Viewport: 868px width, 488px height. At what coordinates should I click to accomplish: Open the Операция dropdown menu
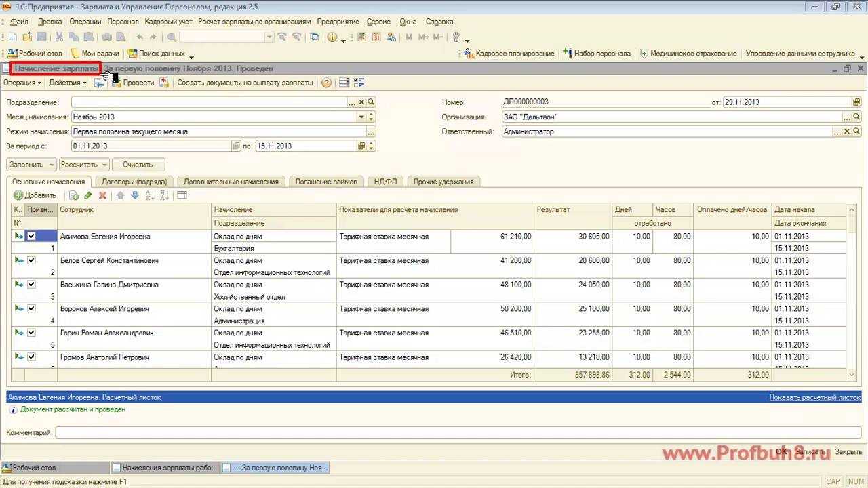[22, 83]
